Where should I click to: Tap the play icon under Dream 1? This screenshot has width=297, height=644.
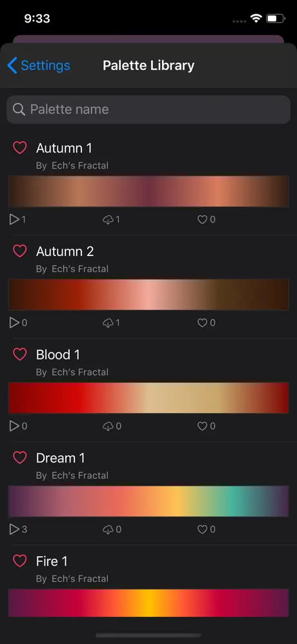point(14,529)
